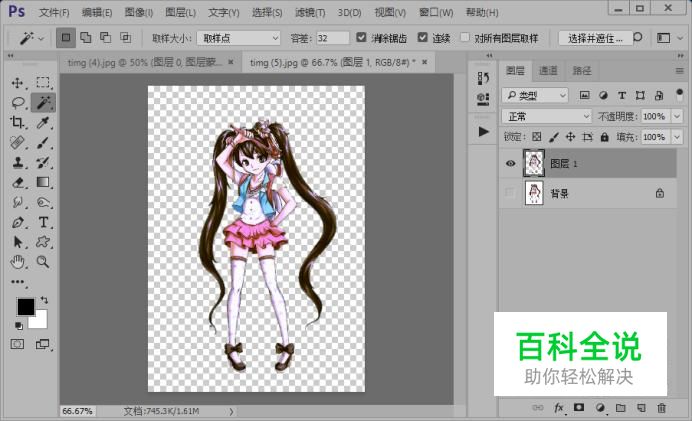Open the Layers panel flyout menu
Screen dimensions: 692x421
679,71
